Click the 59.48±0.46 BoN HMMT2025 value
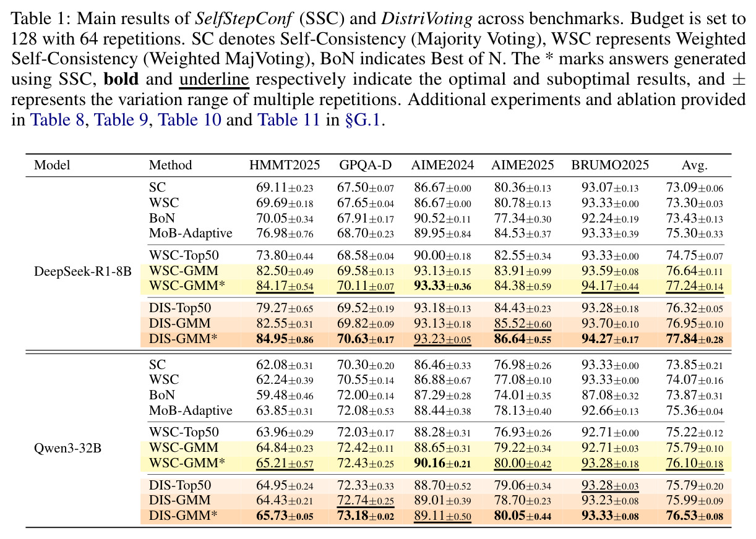This screenshot has width=756, height=539. [285, 395]
